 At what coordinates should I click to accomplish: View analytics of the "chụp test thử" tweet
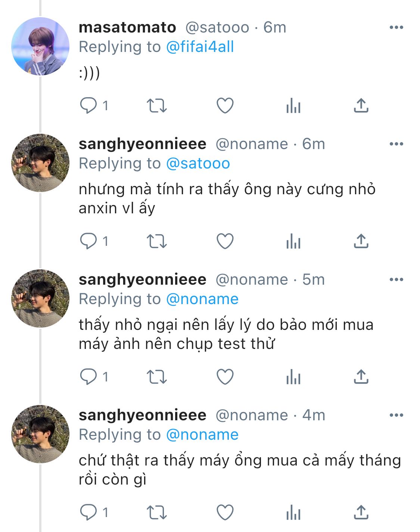pyautogui.click(x=293, y=377)
